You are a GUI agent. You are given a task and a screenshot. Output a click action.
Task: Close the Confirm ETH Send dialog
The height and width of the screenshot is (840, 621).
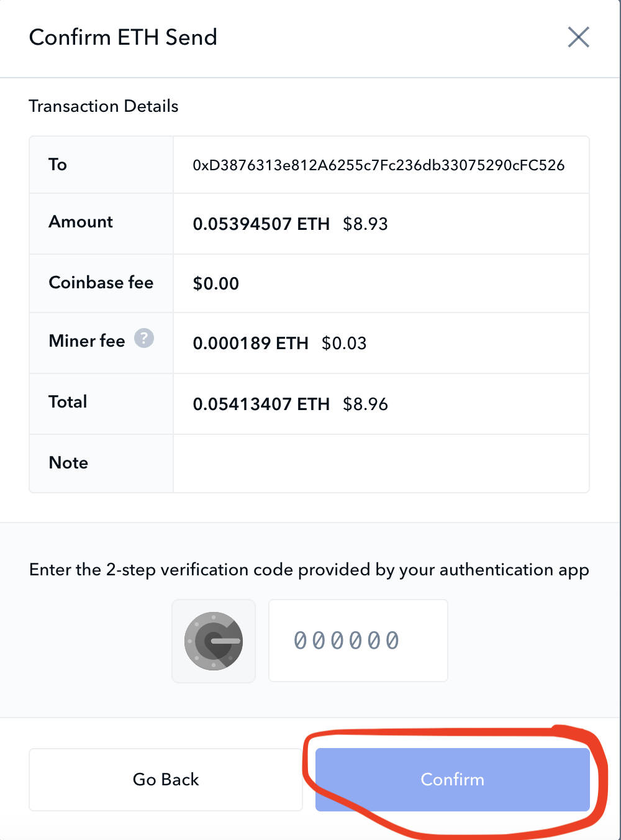point(578,37)
